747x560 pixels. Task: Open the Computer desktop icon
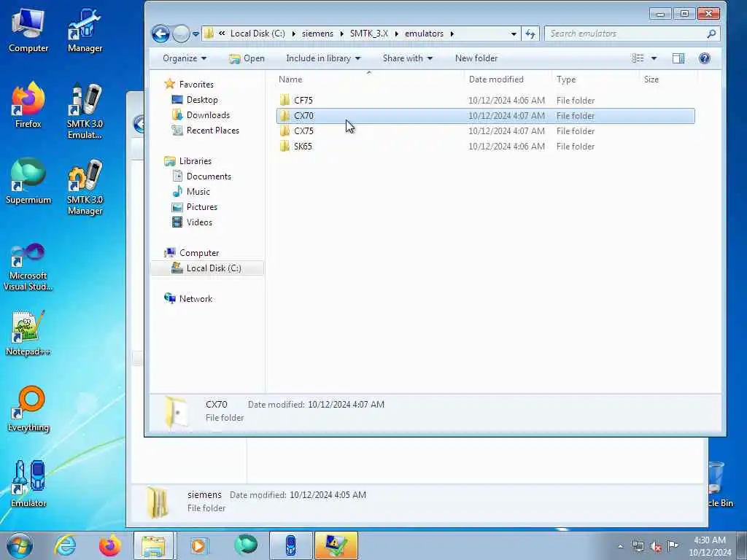tap(28, 29)
